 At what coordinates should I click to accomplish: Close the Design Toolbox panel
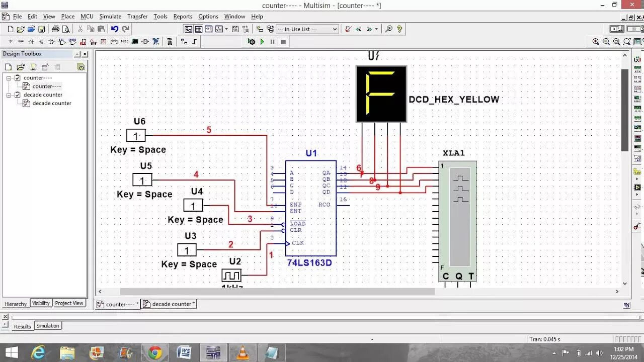click(85, 54)
